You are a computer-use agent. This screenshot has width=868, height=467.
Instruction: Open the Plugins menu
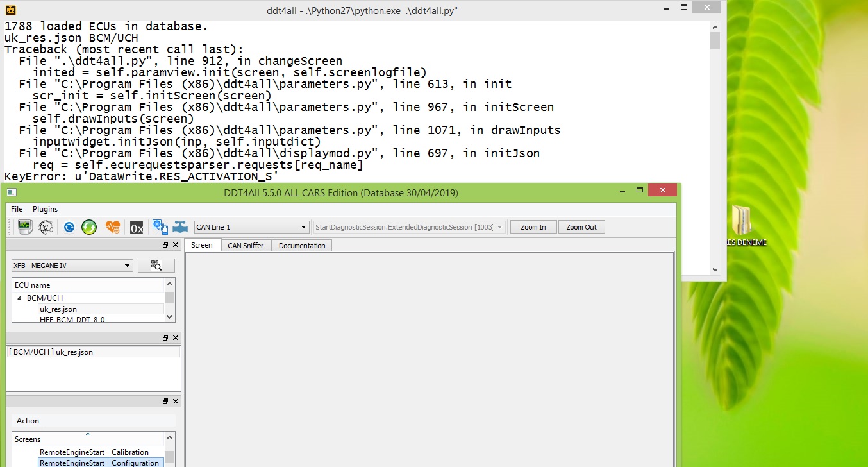[45, 208]
